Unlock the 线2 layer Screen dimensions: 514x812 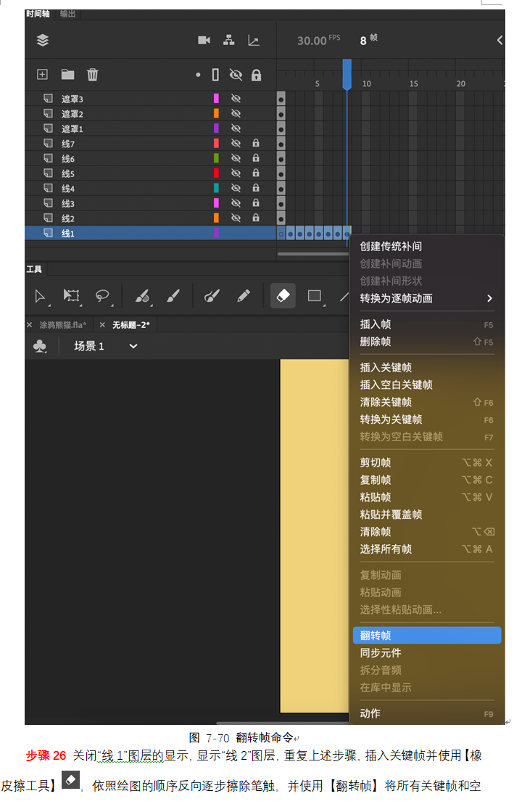tap(256, 218)
